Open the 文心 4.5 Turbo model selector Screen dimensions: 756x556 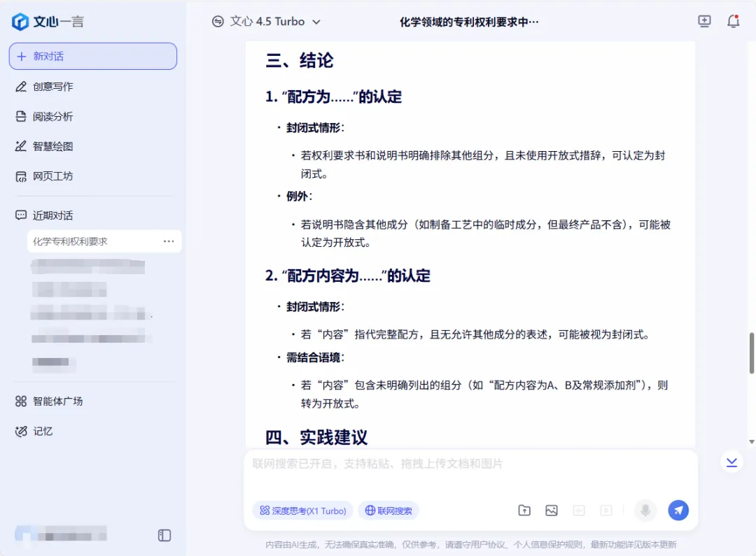266,22
